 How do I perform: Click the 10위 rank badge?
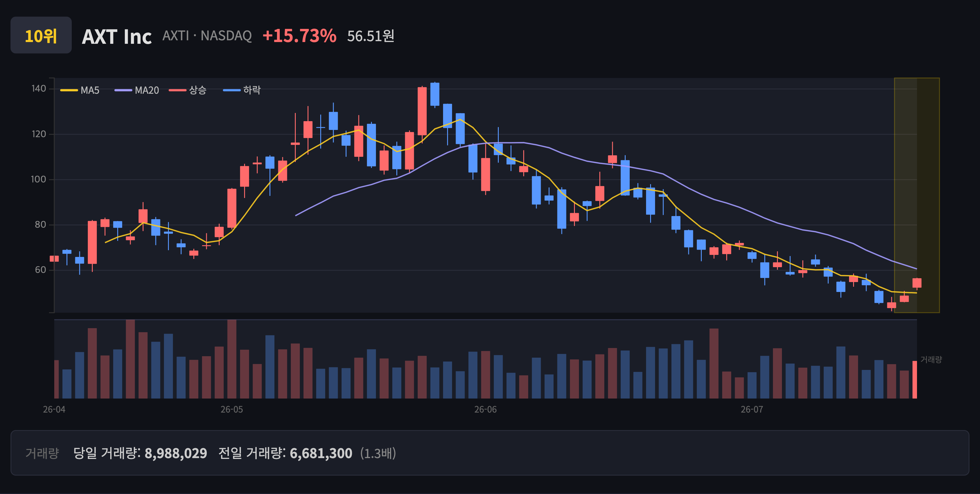coord(41,35)
